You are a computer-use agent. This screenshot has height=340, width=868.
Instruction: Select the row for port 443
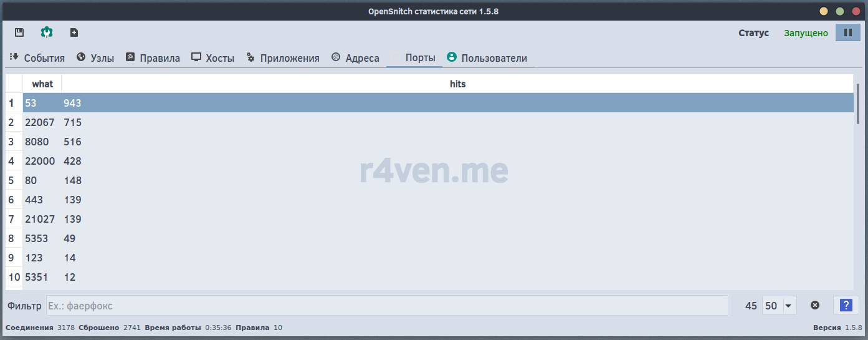pos(34,200)
